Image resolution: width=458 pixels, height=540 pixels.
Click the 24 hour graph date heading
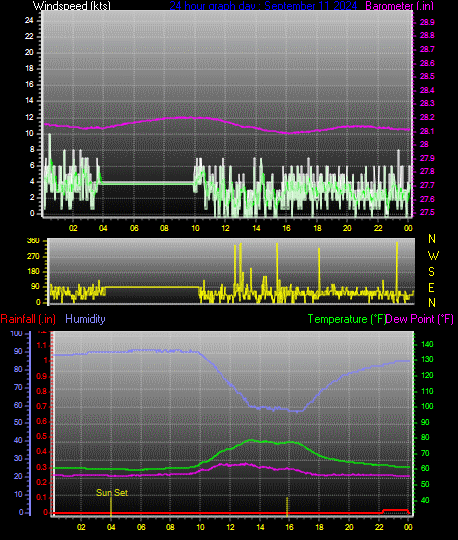[263, 6]
